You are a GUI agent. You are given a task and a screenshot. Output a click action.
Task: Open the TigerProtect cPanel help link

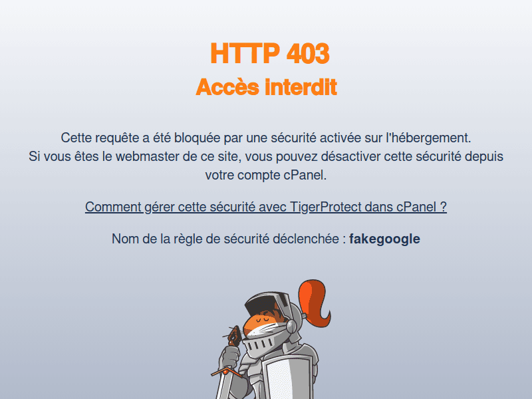[265, 207]
